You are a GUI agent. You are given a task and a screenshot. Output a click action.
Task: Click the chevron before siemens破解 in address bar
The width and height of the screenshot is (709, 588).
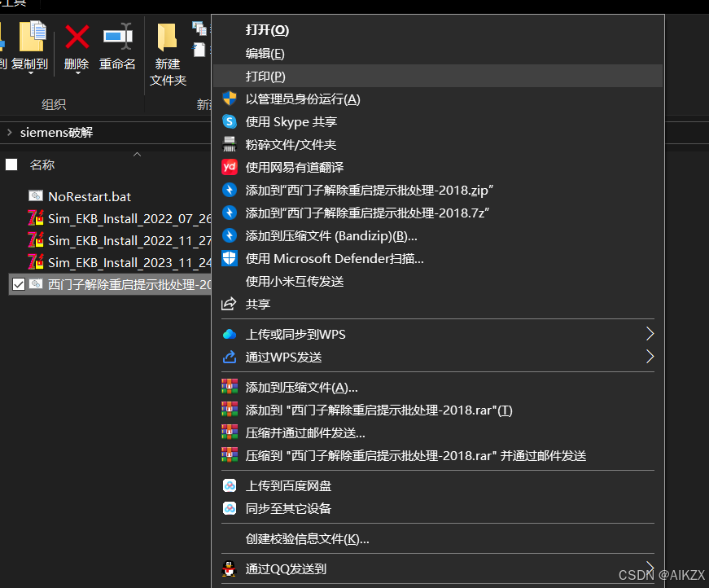pyautogui.click(x=10, y=132)
